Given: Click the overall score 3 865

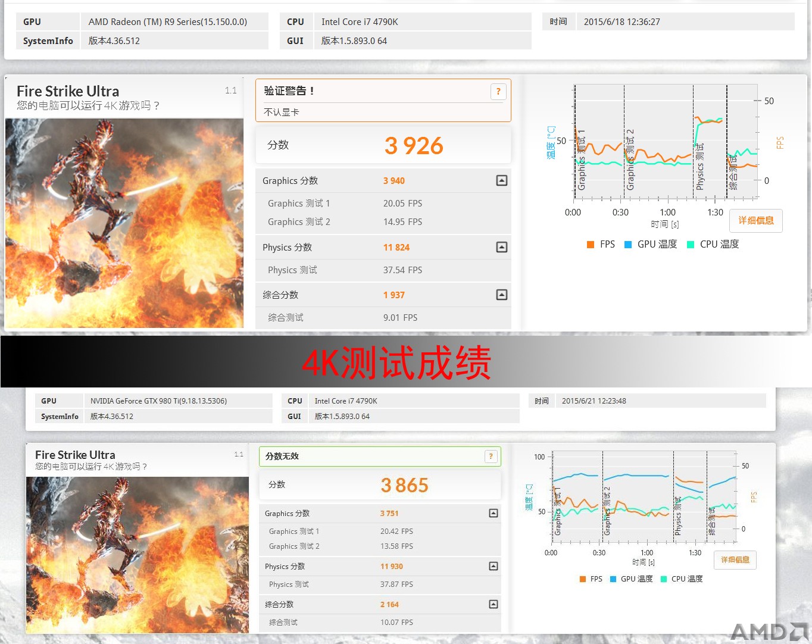Looking at the screenshot, I should tap(405, 485).
